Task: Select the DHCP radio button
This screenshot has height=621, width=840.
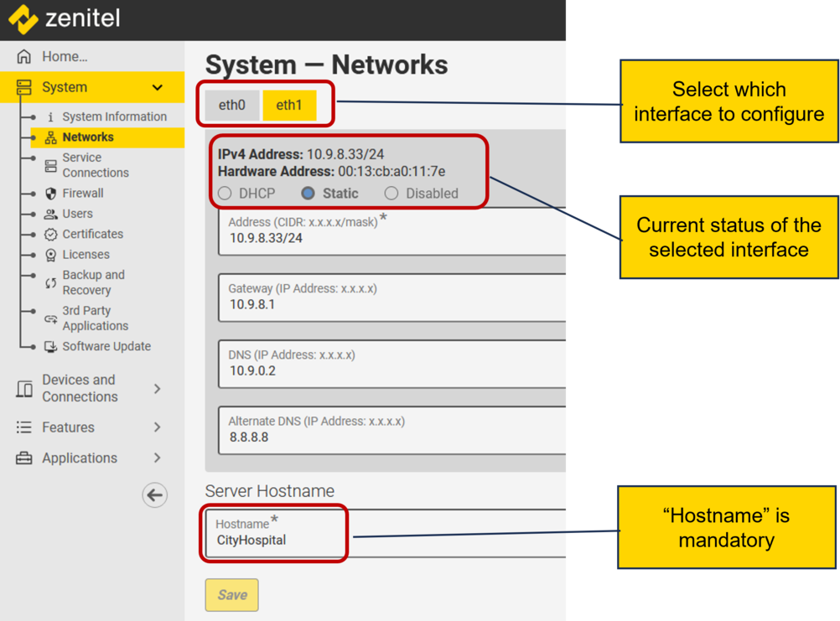Action: [x=225, y=193]
